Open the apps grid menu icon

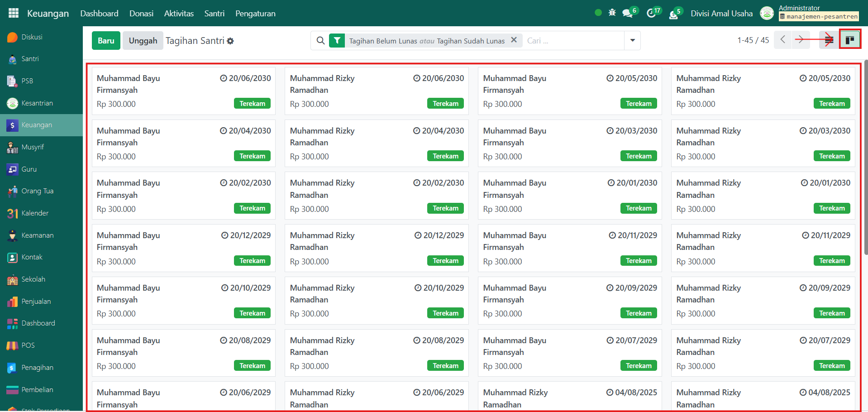click(x=14, y=13)
